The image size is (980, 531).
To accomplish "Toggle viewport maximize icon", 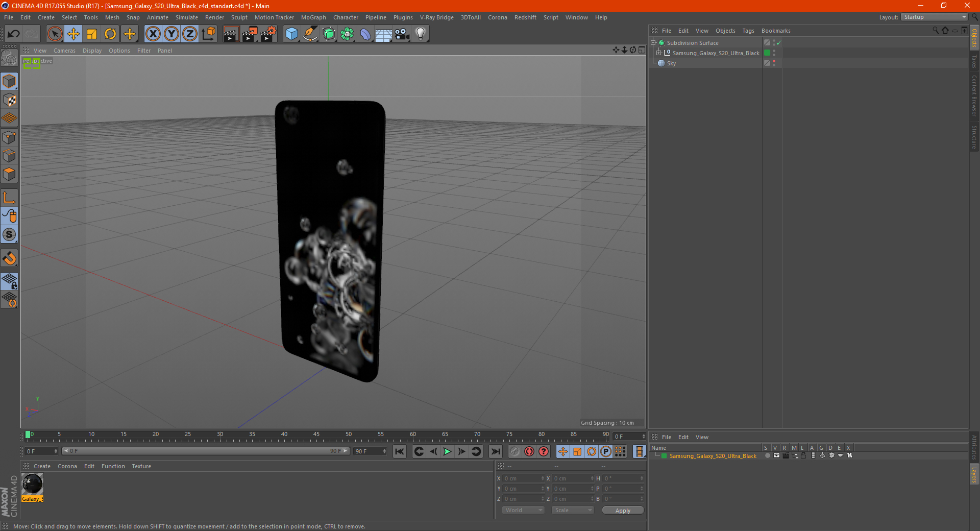I will 642,50.
